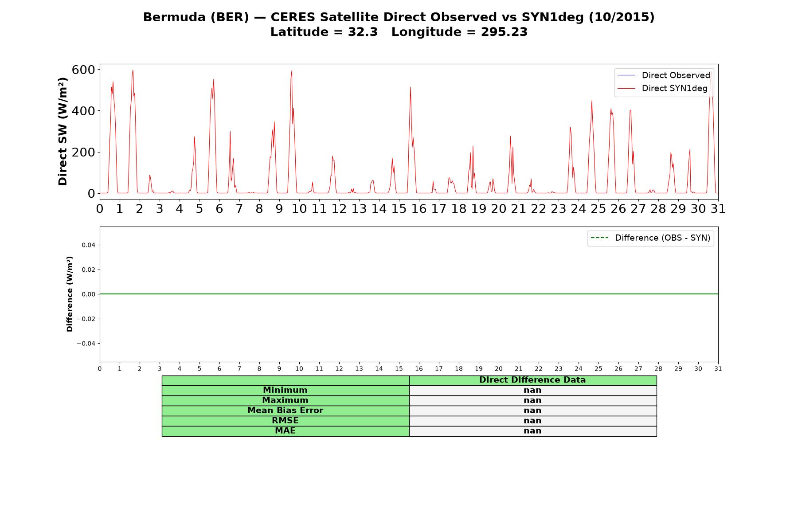Click the nan value in the RMSE row

(532, 421)
